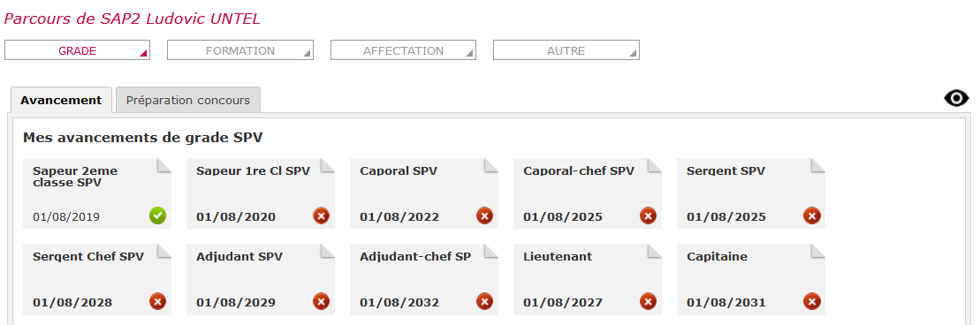Viewport: 980px width, 325px height.
Task: Open the Adjudant-chef SP card
Action: [424, 279]
